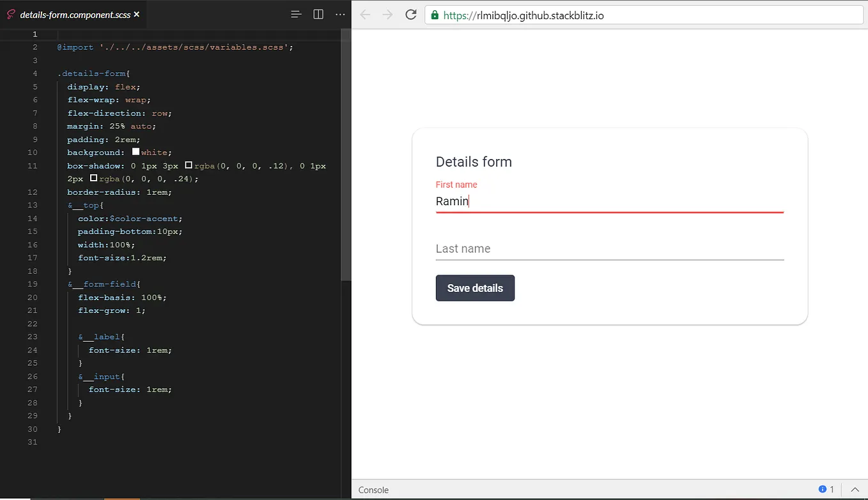Refresh the preview page

pos(411,15)
